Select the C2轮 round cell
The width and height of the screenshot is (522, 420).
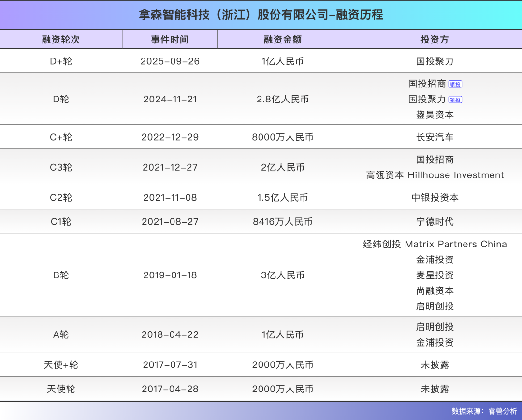(61, 197)
